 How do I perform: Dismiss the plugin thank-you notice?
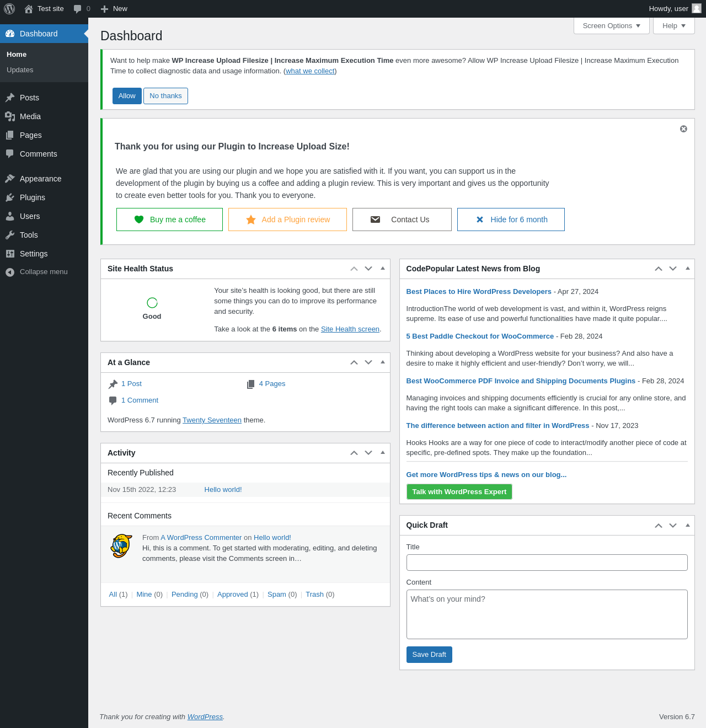(683, 129)
